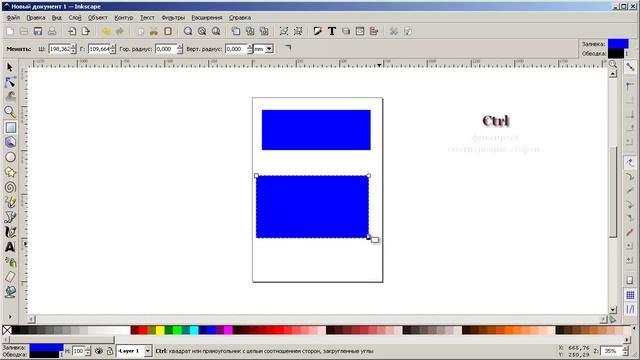Open the Файл menu
Image resolution: width=640 pixels, height=360 pixels.
(x=13, y=18)
